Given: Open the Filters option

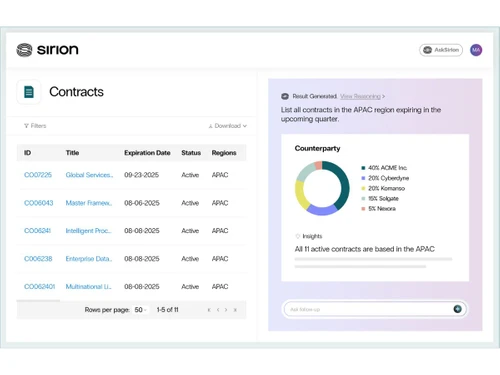Looking at the screenshot, I should tap(35, 126).
